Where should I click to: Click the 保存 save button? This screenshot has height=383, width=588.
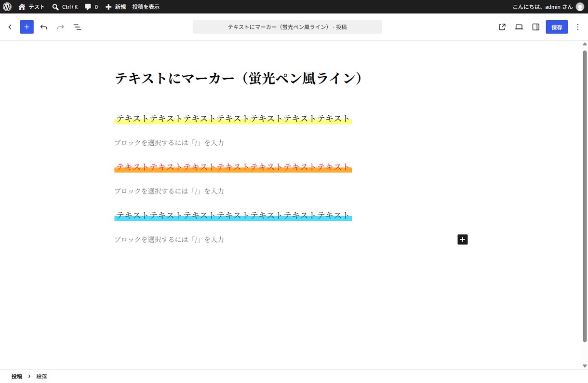coord(557,27)
